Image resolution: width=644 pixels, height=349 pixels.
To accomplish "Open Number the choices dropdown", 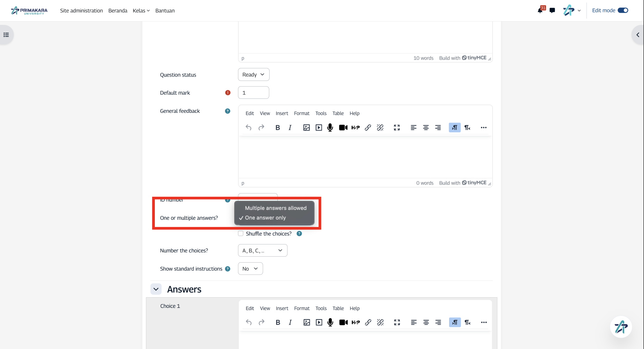I will [x=262, y=250].
